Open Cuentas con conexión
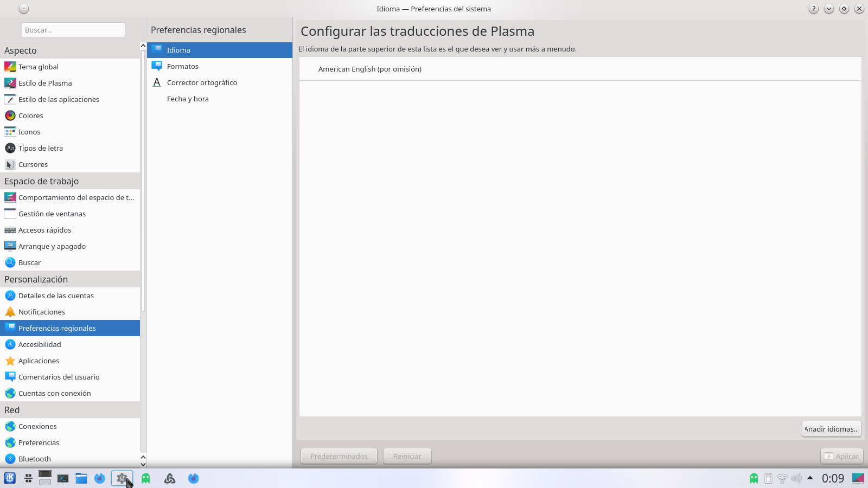This screenshot has width=868, height=488. click(70, 393)
